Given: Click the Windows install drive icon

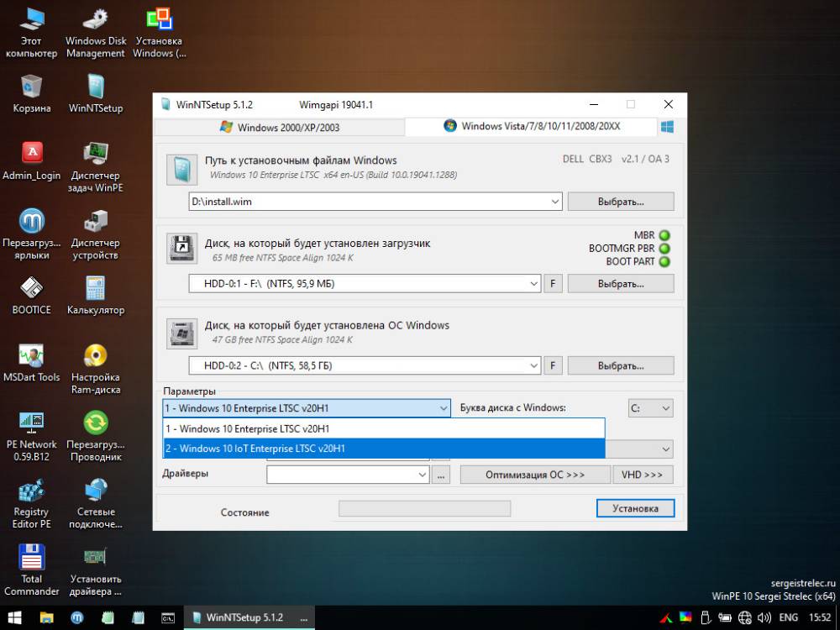Looking at the screenshot, I should [x=181, y=333].
